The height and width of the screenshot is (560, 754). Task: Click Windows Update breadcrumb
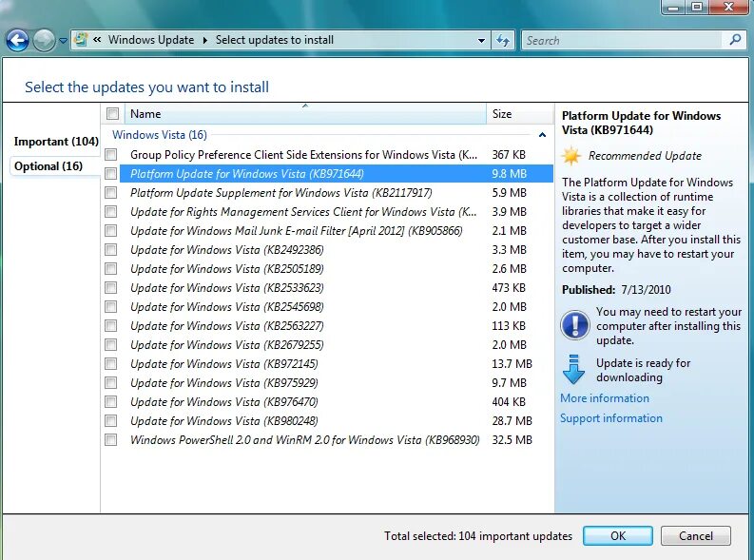151,40
